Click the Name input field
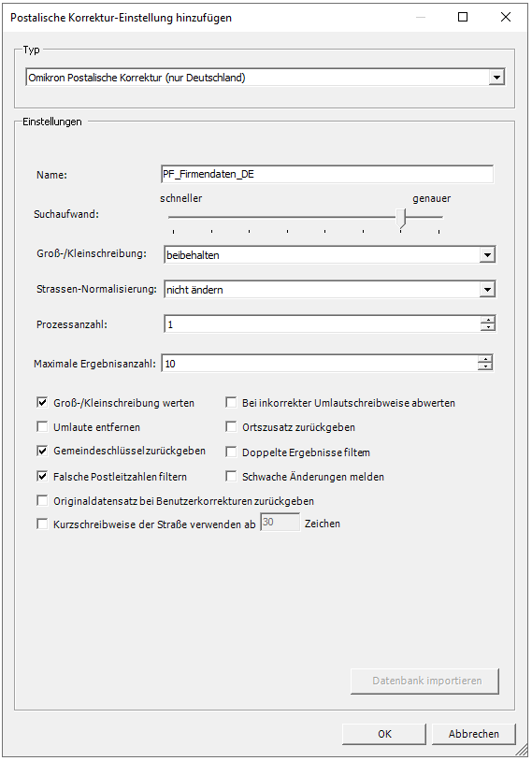This screenshot has height=761, width=532. (x=327, y=174)
